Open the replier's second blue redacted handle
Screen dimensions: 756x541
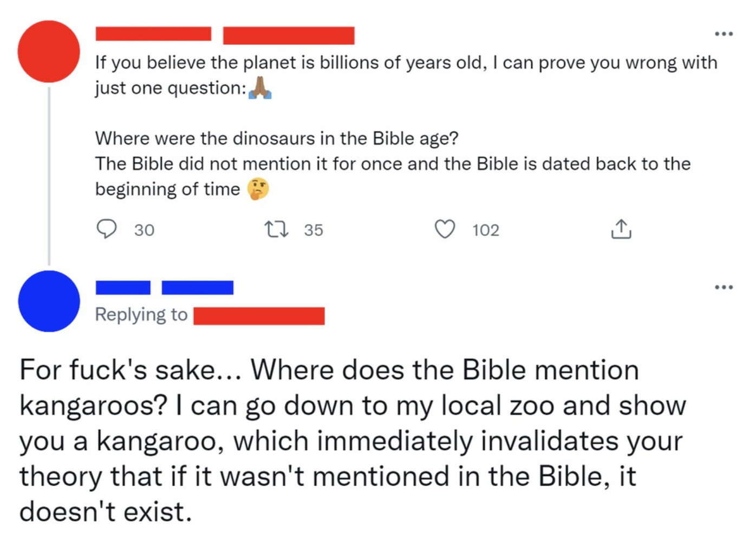[197, 288]
